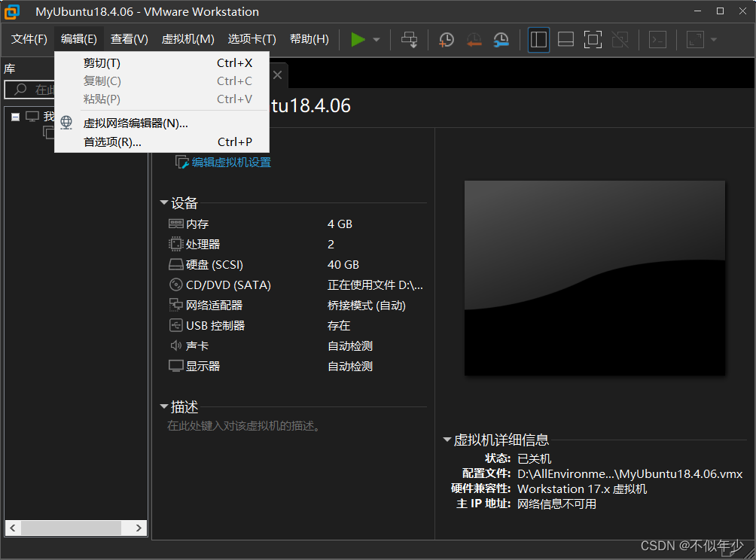Viewport: 756px width, 560px height.
Task: Collapse the library tree root node
Action: pos(15,117)
